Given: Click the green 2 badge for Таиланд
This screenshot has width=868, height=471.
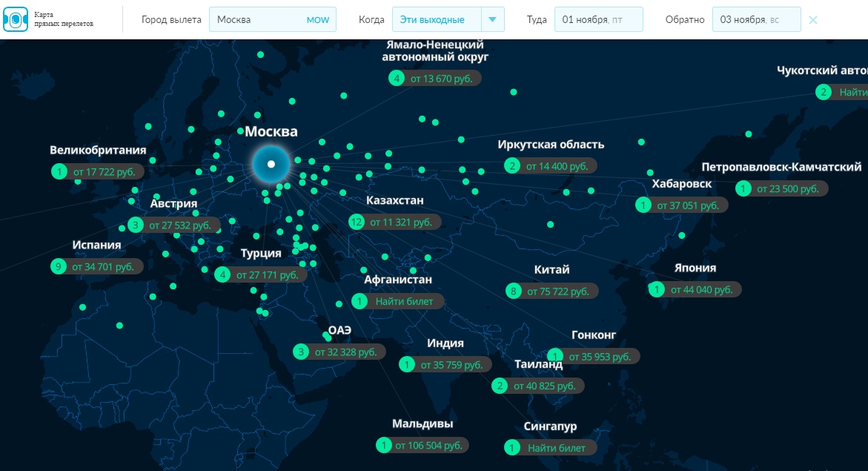Looking at the screenshot, I should click(x=500, y=386).
